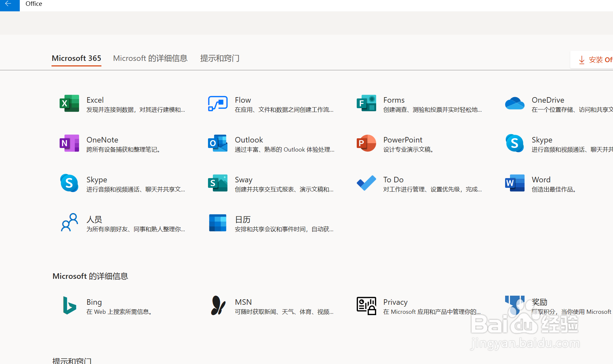Open the OneDrive cloud icon
Viewport: 613px width, 364px height.
click(515, 104)
